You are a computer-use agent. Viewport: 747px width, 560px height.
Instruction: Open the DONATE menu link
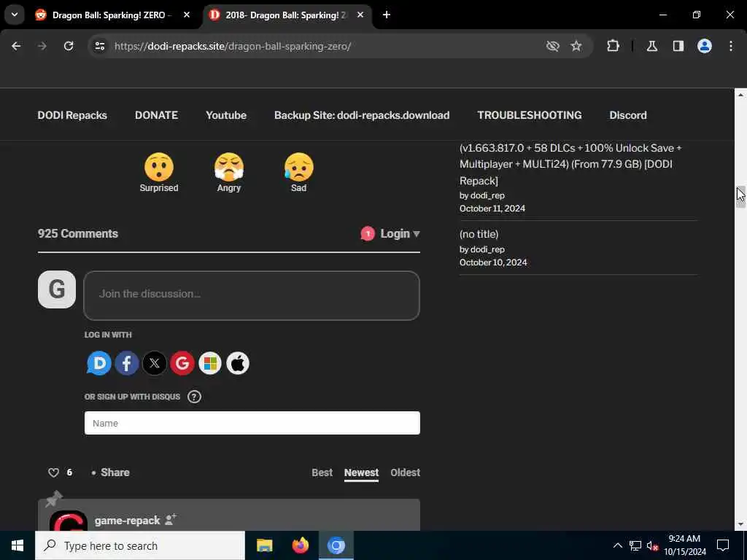(156, 115)
